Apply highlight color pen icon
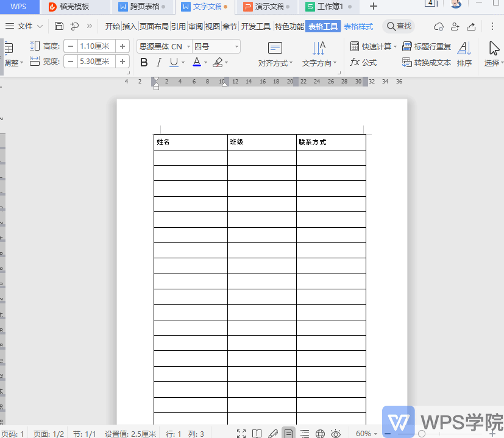The width and height of the screenshot is (504, 438). (x=218, y=62)
